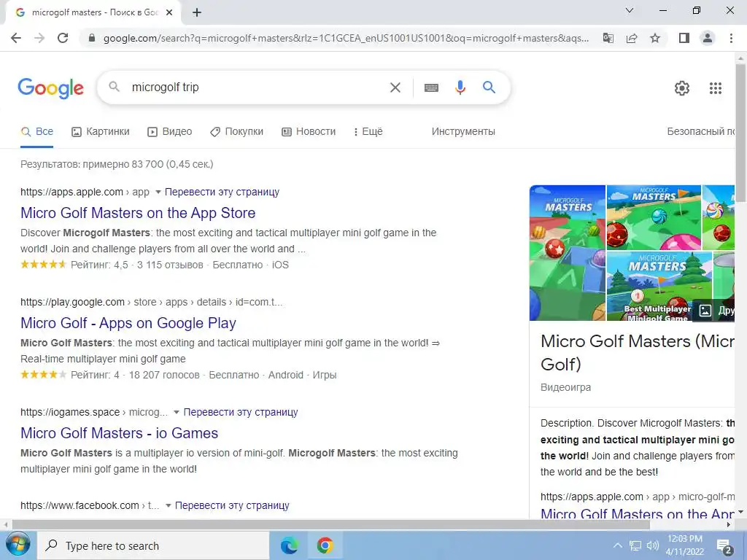Close the microgolf masters tab
This screenshot has height=560, width=747.
coord(169,13)
